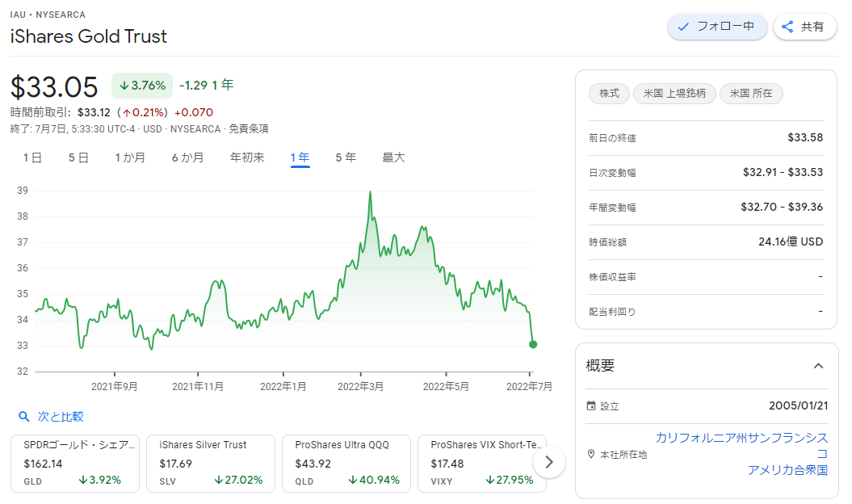Click the checkmark icon in フォロー中
This screenshot has height=504, width=852.
pos(683,27)
